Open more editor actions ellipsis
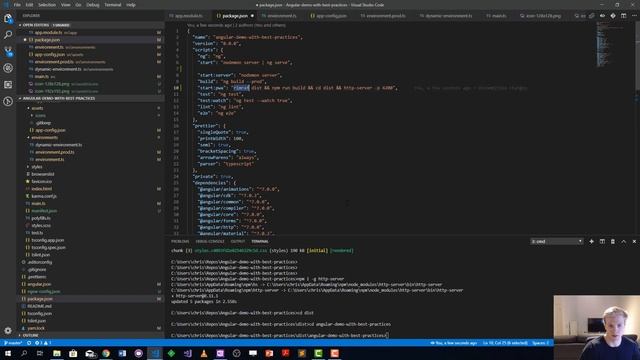 click(x=634, y=16)
